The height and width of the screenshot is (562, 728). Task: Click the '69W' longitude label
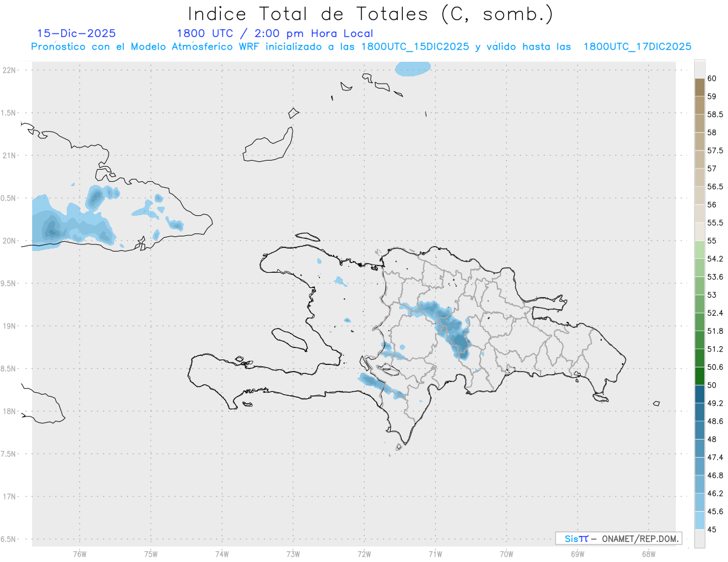tap(578, 554)
